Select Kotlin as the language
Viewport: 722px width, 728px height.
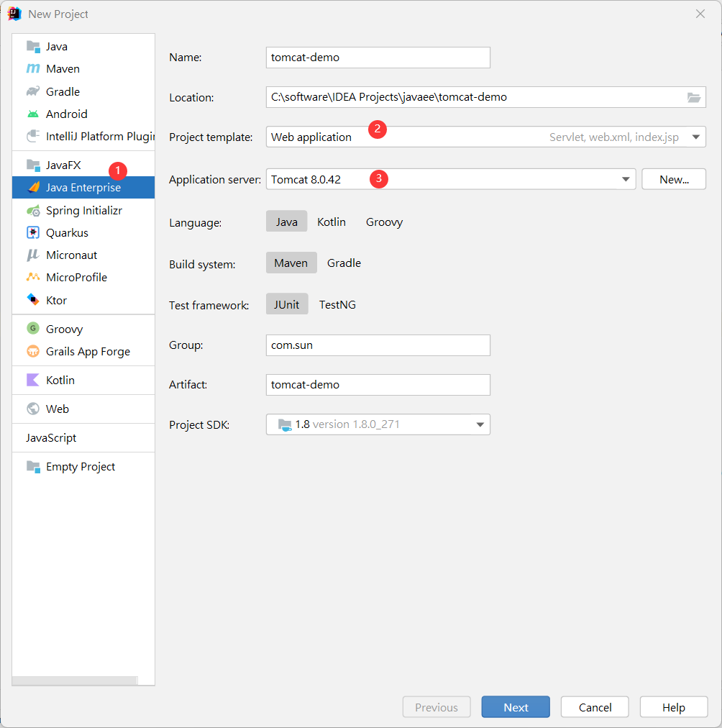(332, 222)
